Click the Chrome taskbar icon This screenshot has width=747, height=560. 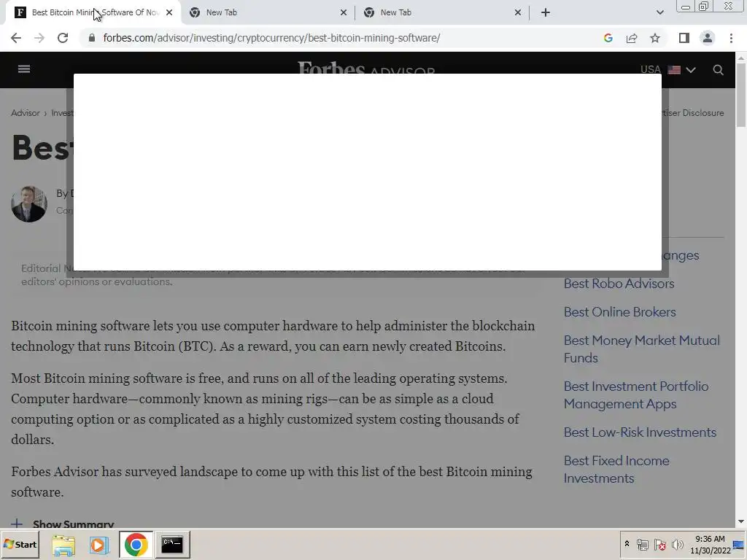[136, 544]
